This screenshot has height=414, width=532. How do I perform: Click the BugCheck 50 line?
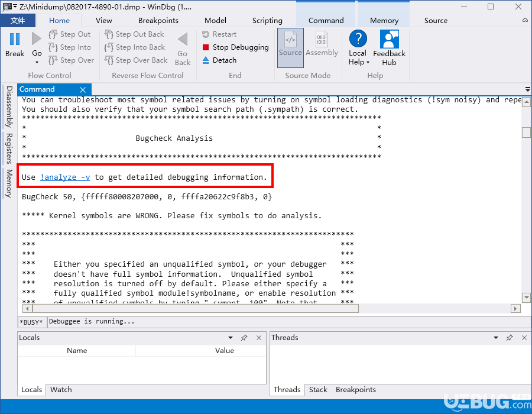click(x=147, y=197)
